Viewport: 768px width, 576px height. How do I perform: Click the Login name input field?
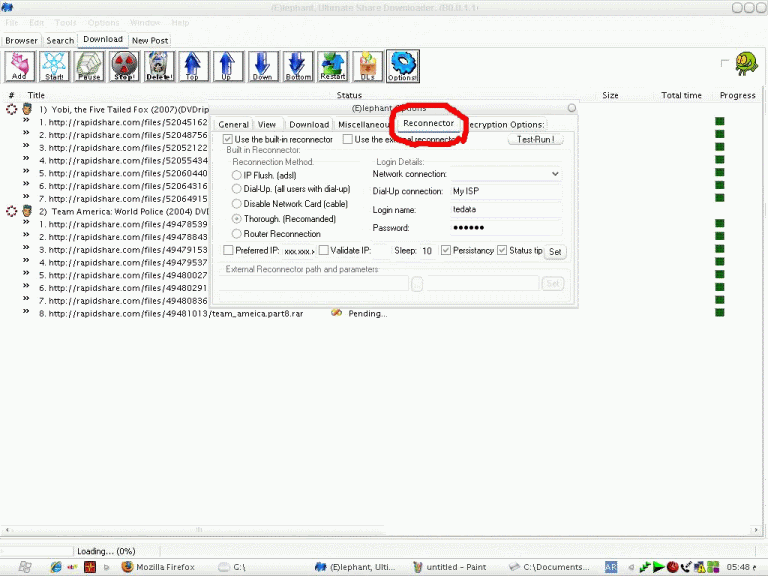(x=506, y=210)
